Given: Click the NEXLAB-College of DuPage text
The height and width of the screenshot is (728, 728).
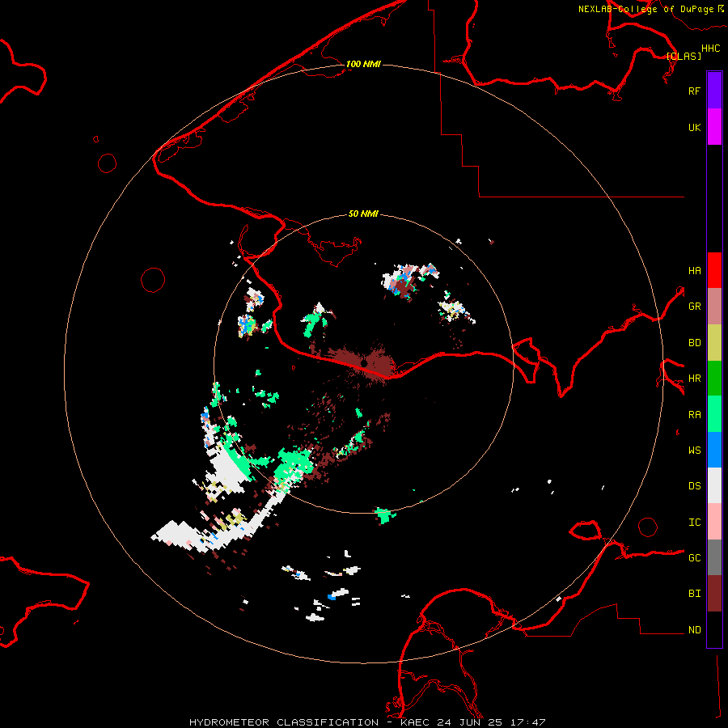Looking at the screenshot, I should [x=645, y=9].
